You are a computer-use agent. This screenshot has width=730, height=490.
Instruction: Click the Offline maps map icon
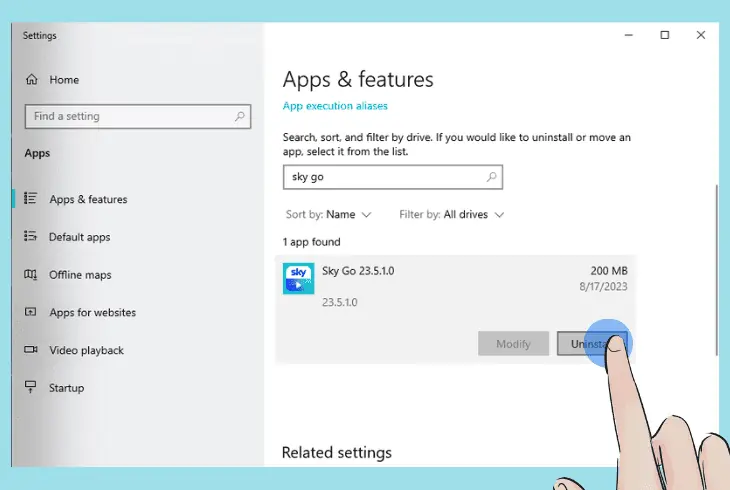click(x=30, y=274)
